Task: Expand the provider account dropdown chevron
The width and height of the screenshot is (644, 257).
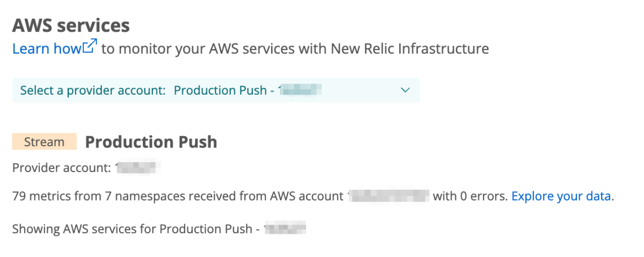Action: [x=406, y=90]
